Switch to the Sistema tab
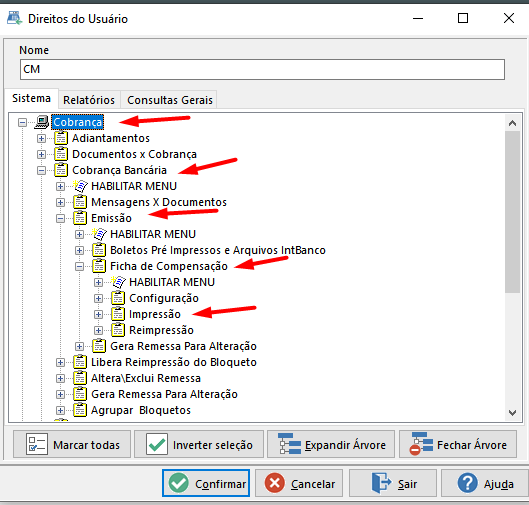 [x=31, y=98]
